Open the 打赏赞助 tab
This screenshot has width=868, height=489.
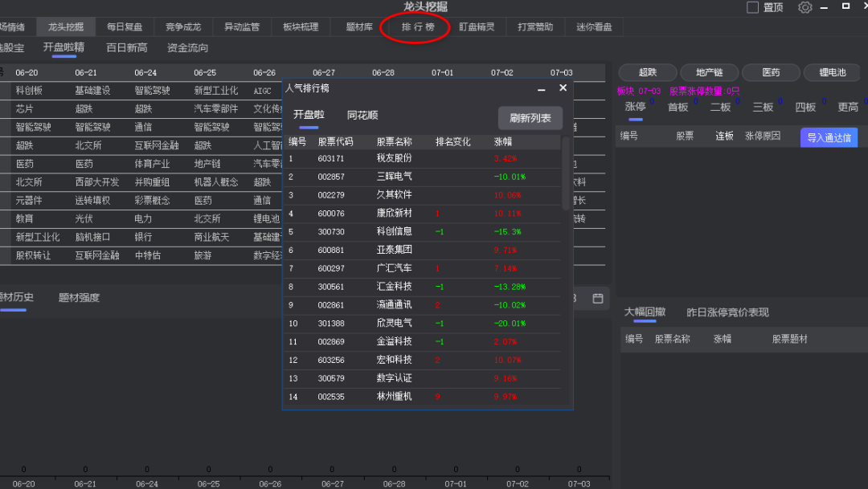[535, 26]
